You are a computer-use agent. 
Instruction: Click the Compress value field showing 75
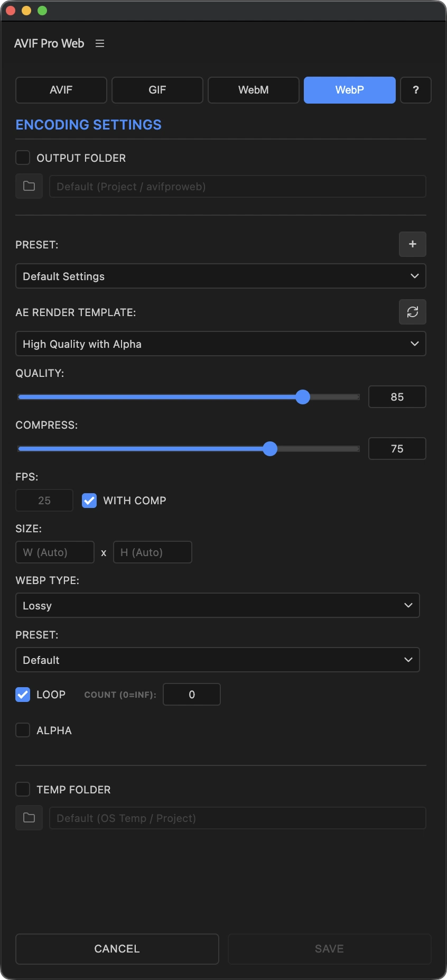click(x=397, y=449)
